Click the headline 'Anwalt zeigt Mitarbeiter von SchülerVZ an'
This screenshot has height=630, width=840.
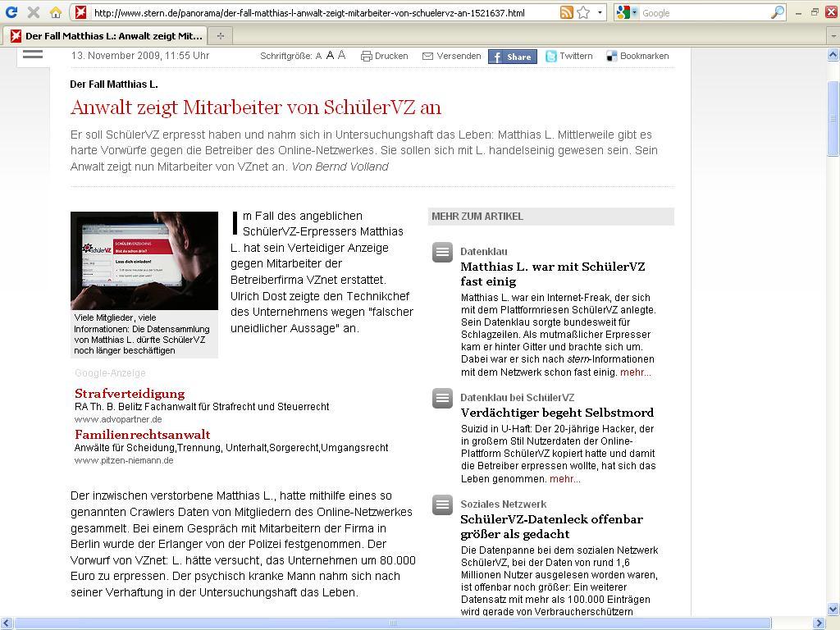256,107
